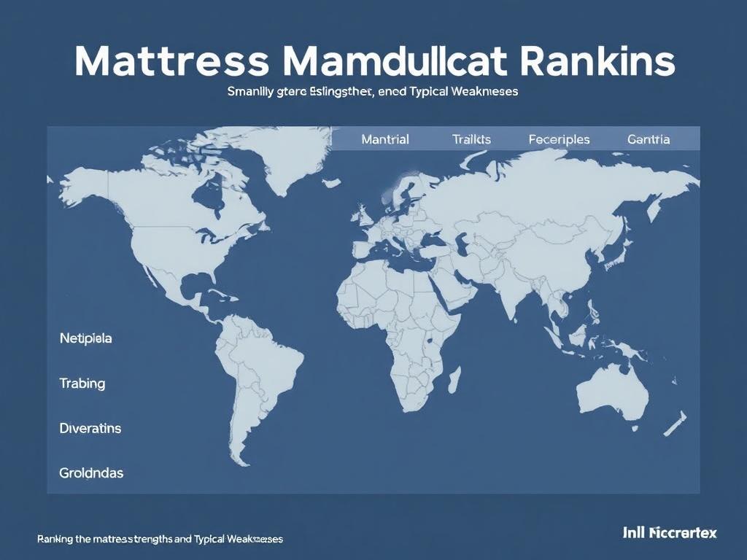Switch to the Trailds tab
Screen dimensions: 747x560
coord(471,139)
